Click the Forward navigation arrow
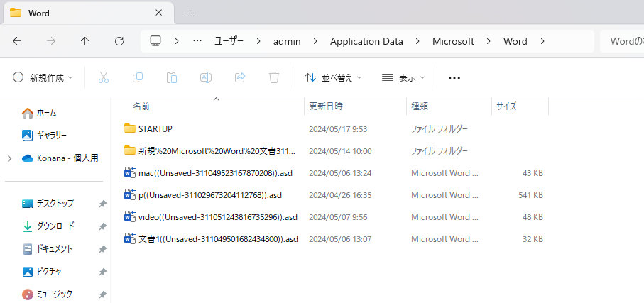 (x=51, y=41)
